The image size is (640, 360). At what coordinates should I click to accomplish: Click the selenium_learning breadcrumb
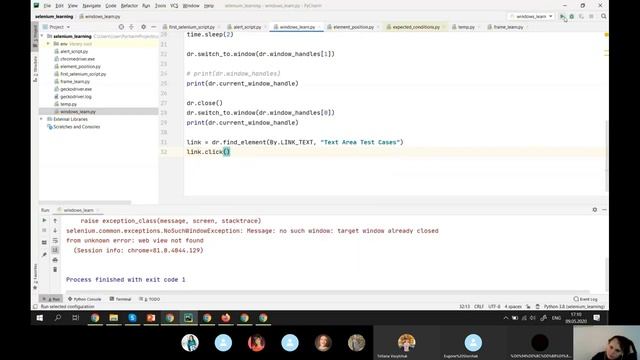[x=54, y=17]
